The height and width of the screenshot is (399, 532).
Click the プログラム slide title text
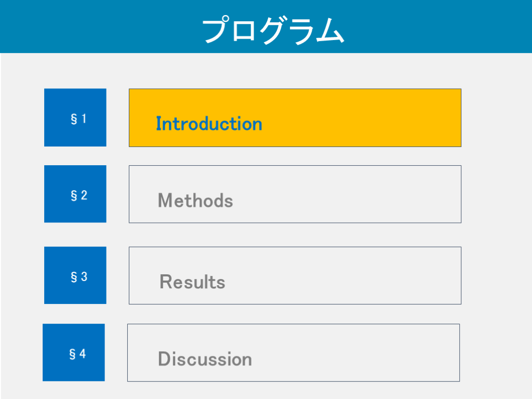coord(273,30)
